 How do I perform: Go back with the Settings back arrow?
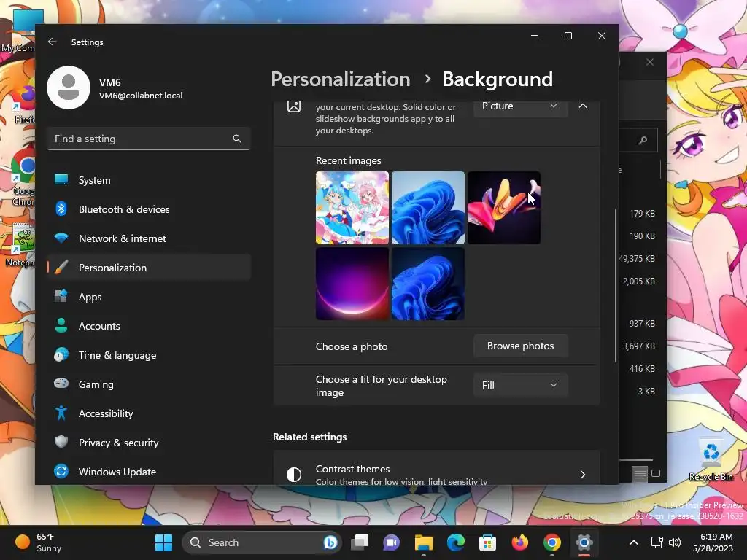(53, 42)
